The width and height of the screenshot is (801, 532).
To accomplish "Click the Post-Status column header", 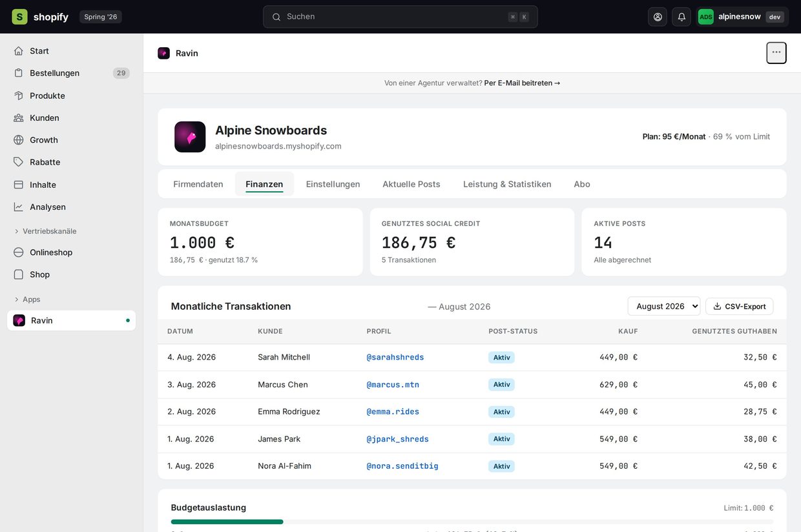I will pos(513,331).
